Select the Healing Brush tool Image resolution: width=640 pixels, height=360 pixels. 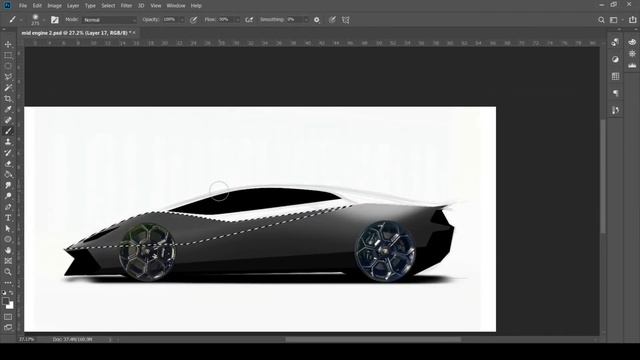(x=8, y=120)
